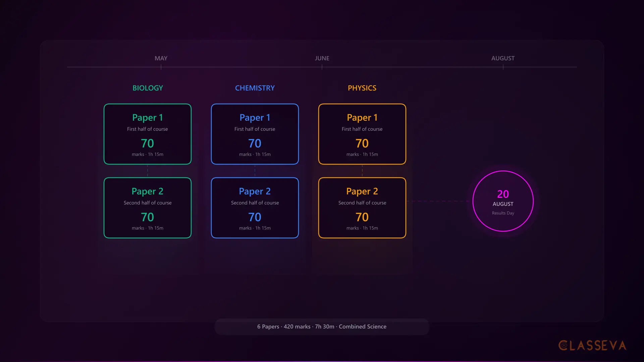This screenshot has width=644, height=362.
Task: Open the Biology Paper 1 card
Action: (x=148, y=134)
